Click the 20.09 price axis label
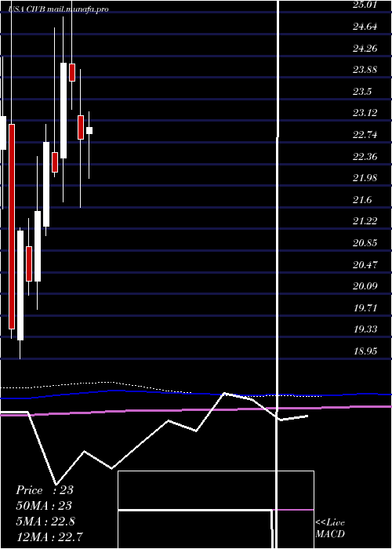Image resolution: width=392 pixels, height=549 pixels. pos(365,286)
